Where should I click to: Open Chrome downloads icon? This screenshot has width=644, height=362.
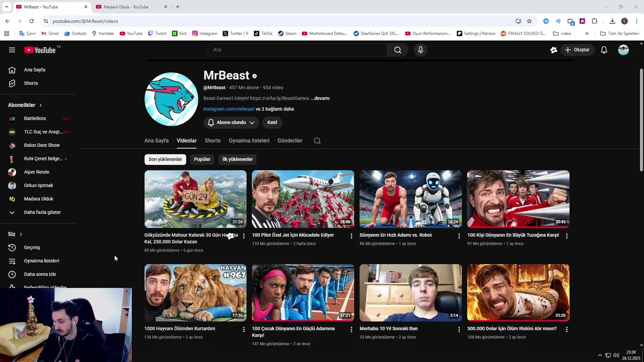[612, 21]
